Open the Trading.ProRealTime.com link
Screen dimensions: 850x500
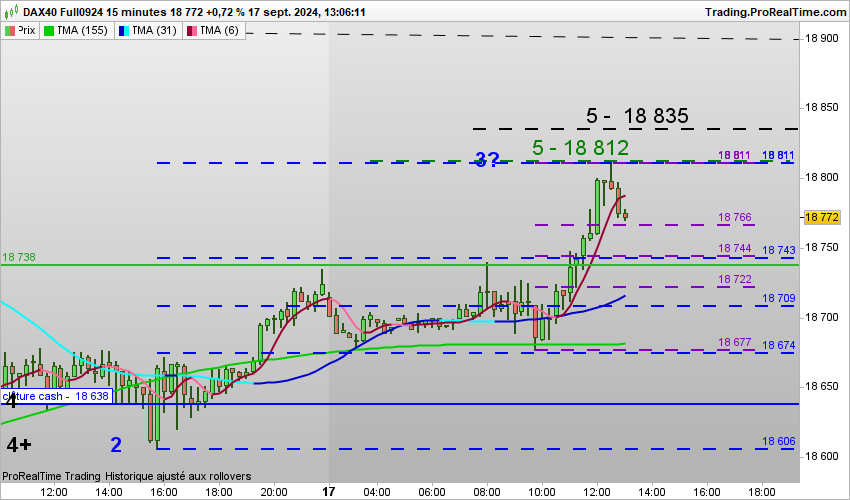click(775, 12)
